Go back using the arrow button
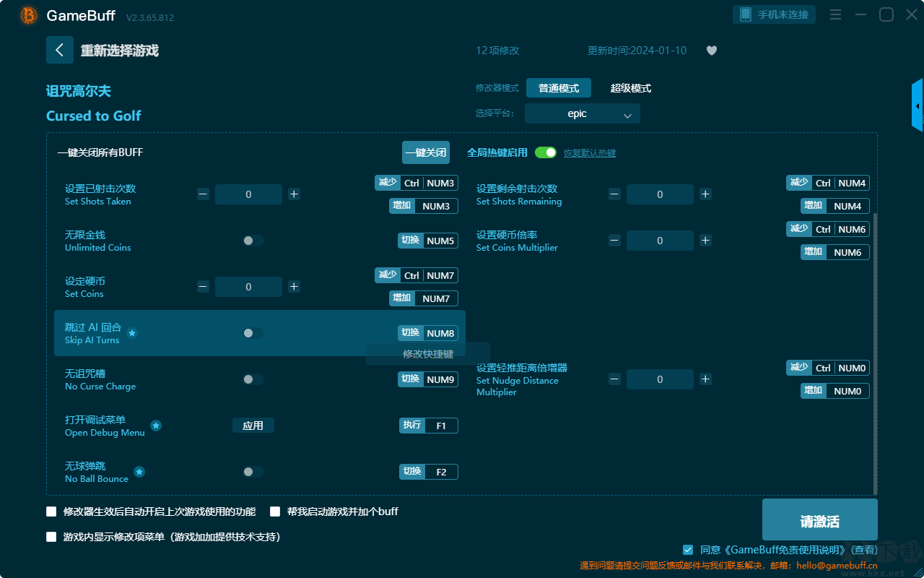Image resolution: width=924 pixels, height=578 pixels. click(60, 50)
